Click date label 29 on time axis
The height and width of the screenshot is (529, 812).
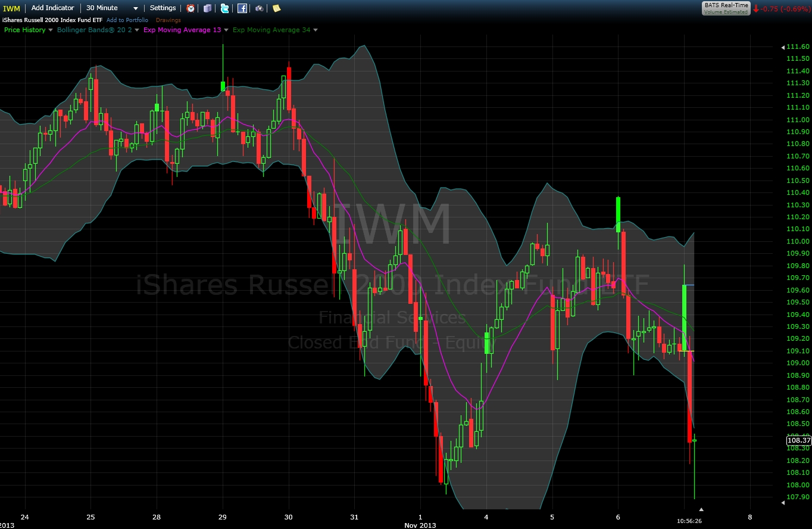coord(223,516)
